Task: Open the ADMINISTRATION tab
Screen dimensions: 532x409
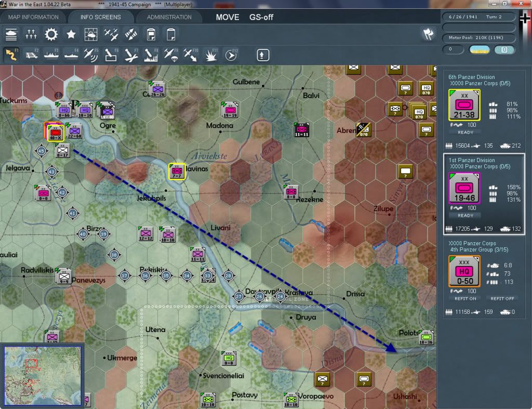Action: [x=169, y=17]
